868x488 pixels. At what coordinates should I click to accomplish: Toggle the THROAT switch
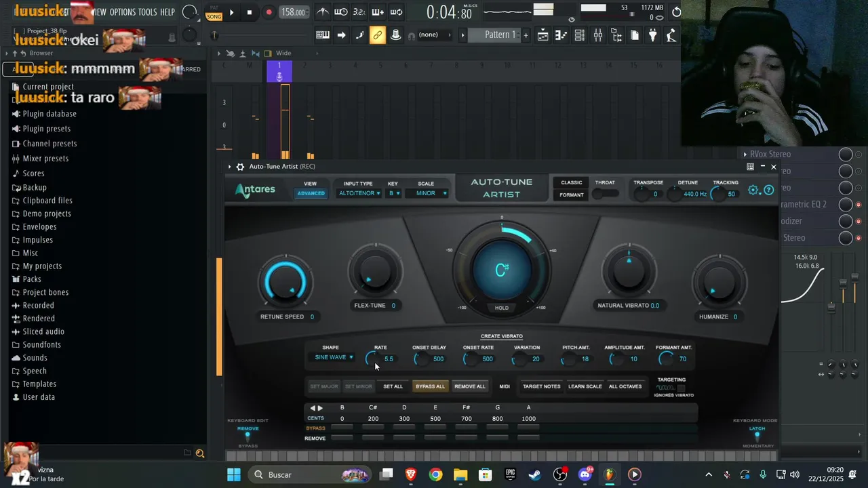[605, 194]
